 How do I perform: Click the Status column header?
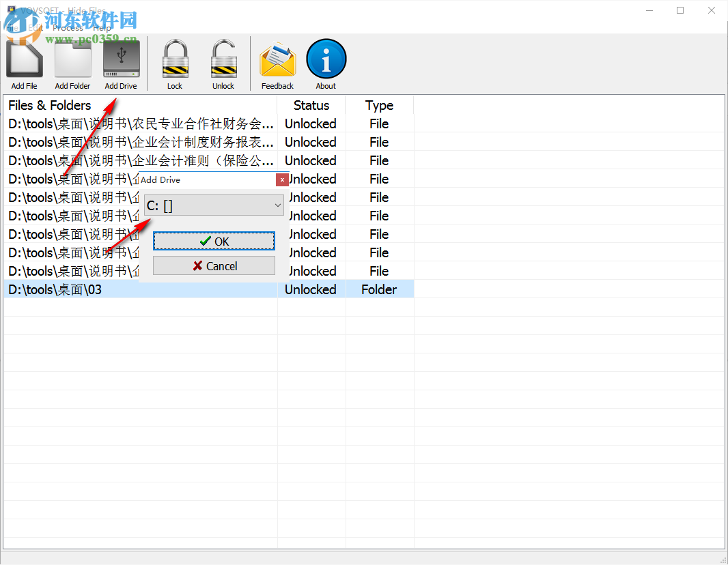pyautogui.click(x=311, y=105)
